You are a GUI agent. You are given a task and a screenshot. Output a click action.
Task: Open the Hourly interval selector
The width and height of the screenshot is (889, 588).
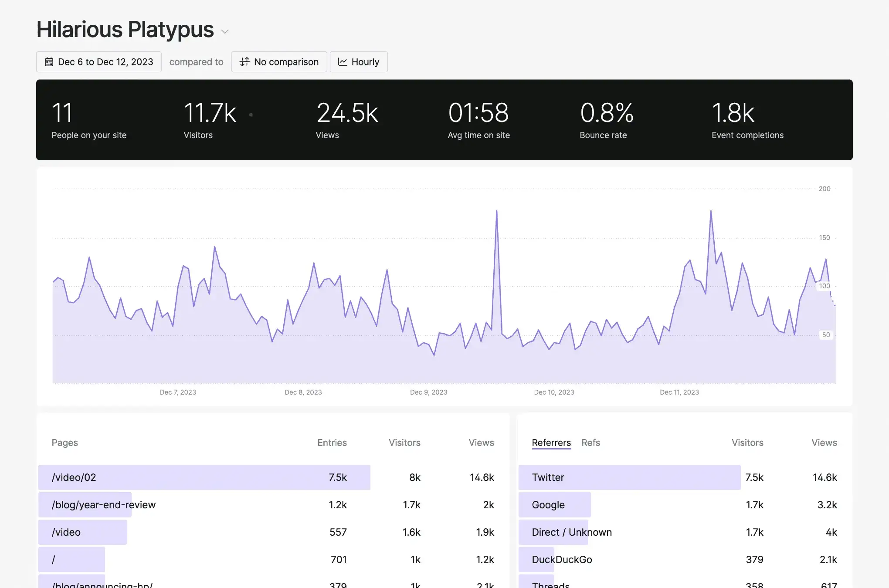coord(358,61)
